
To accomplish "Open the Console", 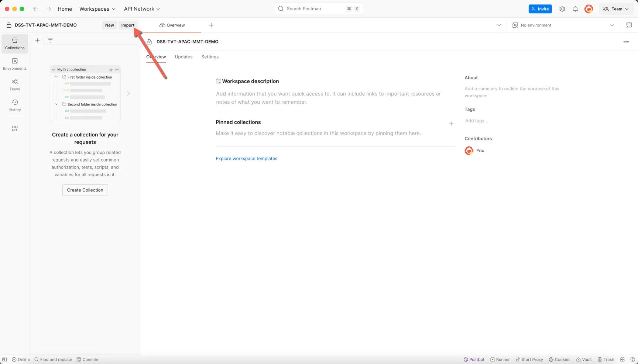I will point(87,360).
